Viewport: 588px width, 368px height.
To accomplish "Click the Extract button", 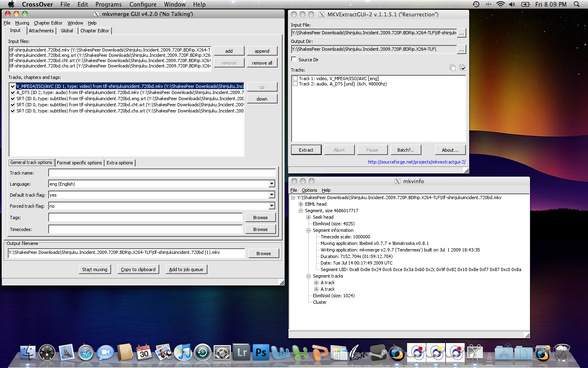I will pyautogui.click(x=306, y=150).
